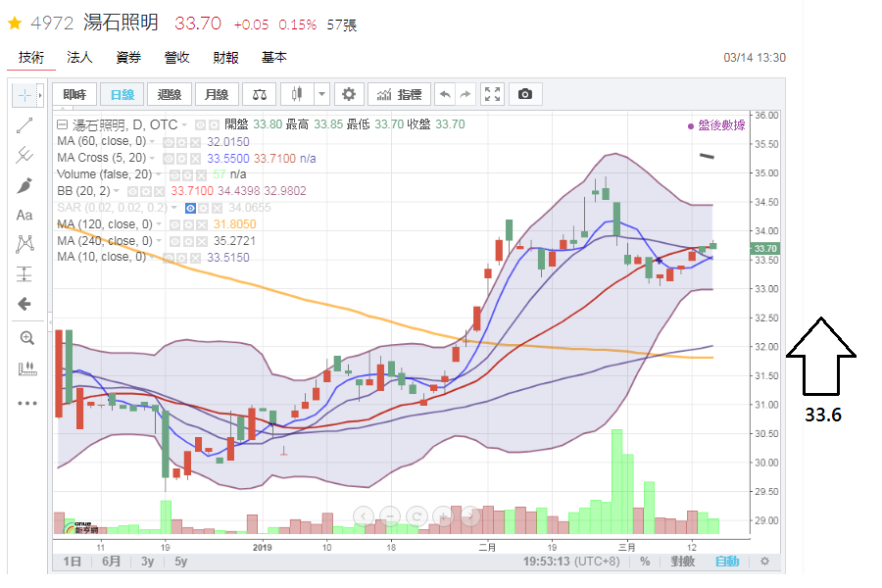This screenshot has width=882, height=588.
Task: Open the 財報 tab
Action: 225,58
